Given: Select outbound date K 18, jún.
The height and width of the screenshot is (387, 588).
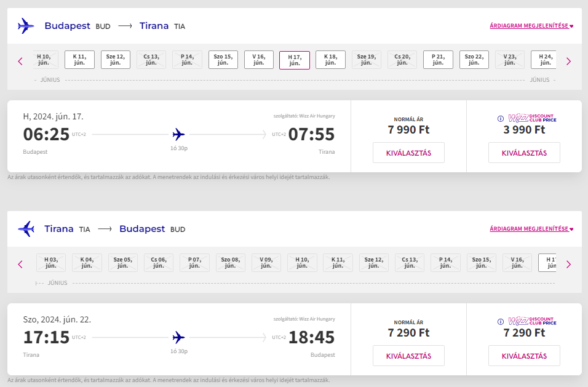Looking at the screenshot, I should coord(330,60).
